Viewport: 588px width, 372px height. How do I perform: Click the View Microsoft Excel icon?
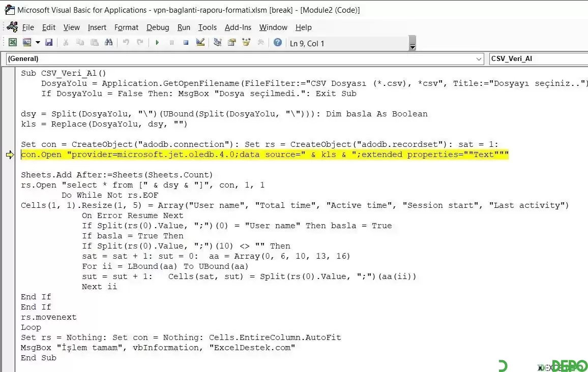pyautogui.click(x=12, y=42)
